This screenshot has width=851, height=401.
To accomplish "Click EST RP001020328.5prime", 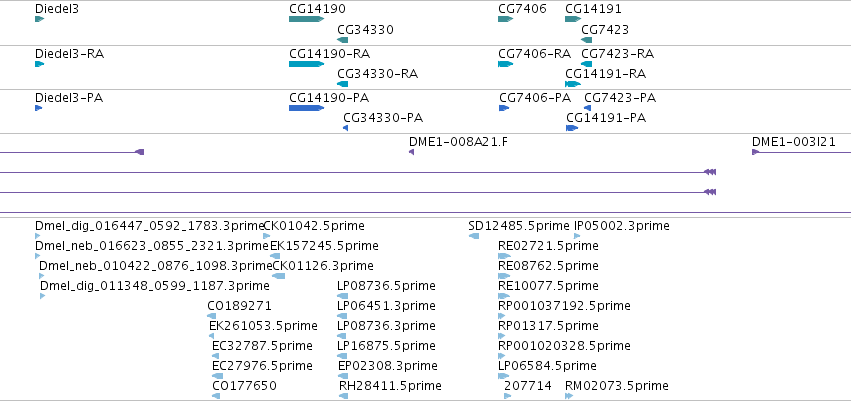I will (564, 346).
